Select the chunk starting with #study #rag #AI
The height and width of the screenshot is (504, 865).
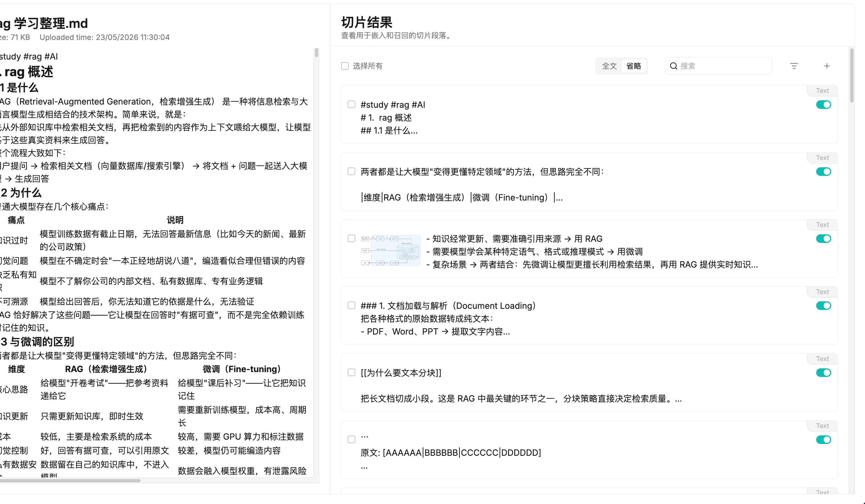pyautogui.click(x=351, y=104)
